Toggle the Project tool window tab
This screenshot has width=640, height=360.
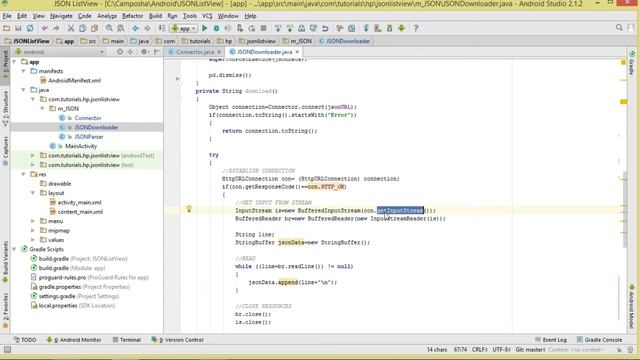click(5, 64)
